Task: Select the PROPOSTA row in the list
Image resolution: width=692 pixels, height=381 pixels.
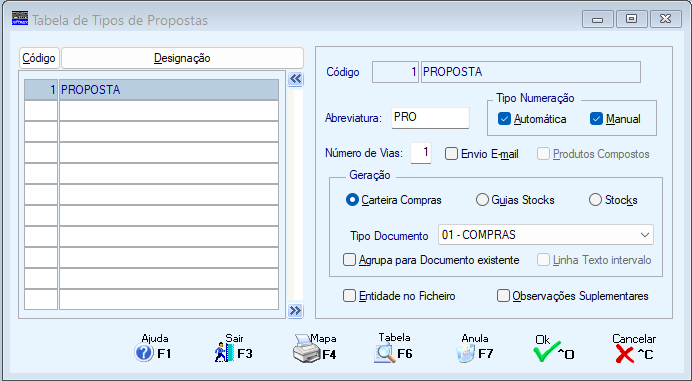Action: coord(151,90)
